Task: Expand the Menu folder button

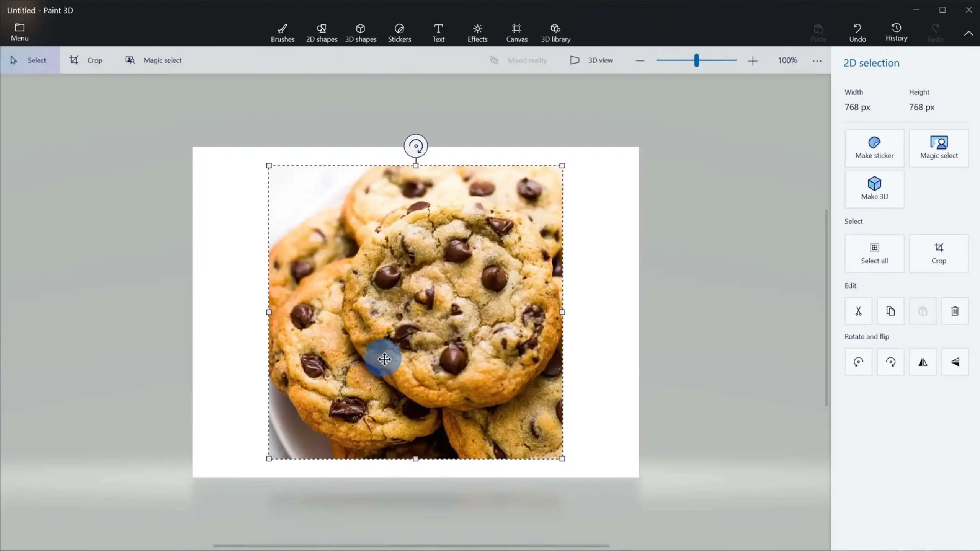Action: coord(20,32)
